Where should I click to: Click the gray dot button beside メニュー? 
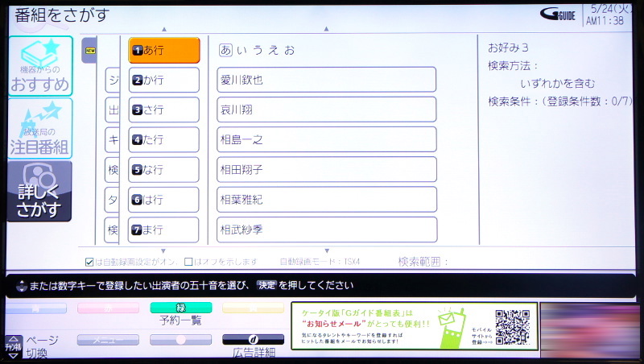(x=180, y=340)
